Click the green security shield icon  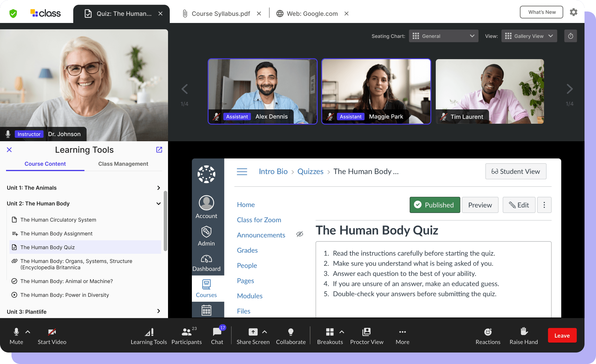click(x=13, y=13)
